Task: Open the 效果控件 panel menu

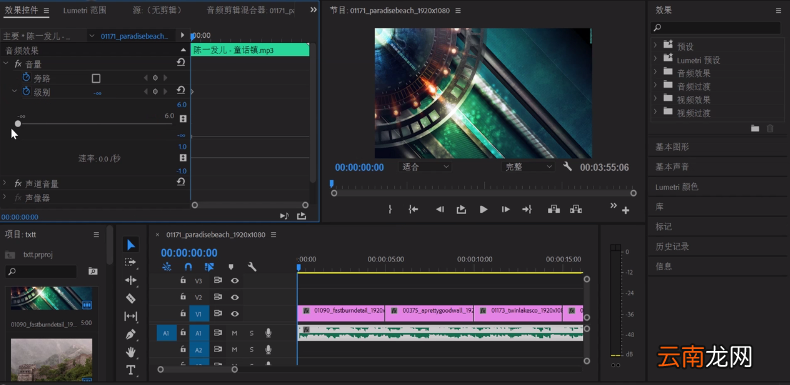Action: [x=46, y=11]
